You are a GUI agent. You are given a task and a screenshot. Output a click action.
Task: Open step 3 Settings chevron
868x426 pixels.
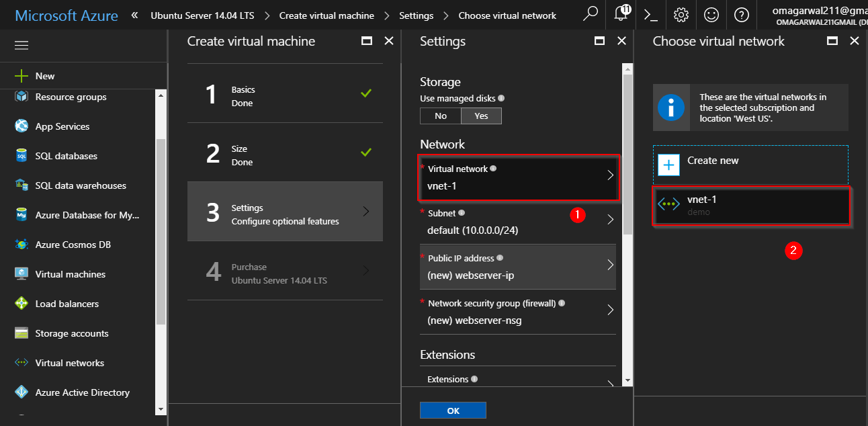365,211
